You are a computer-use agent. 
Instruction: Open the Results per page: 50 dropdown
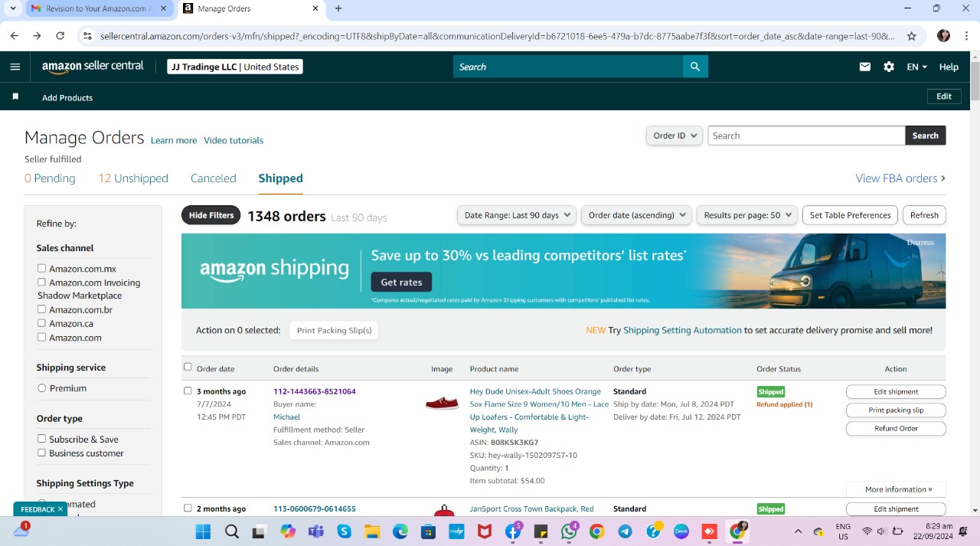pyautogui.click(x=747, y=215)
